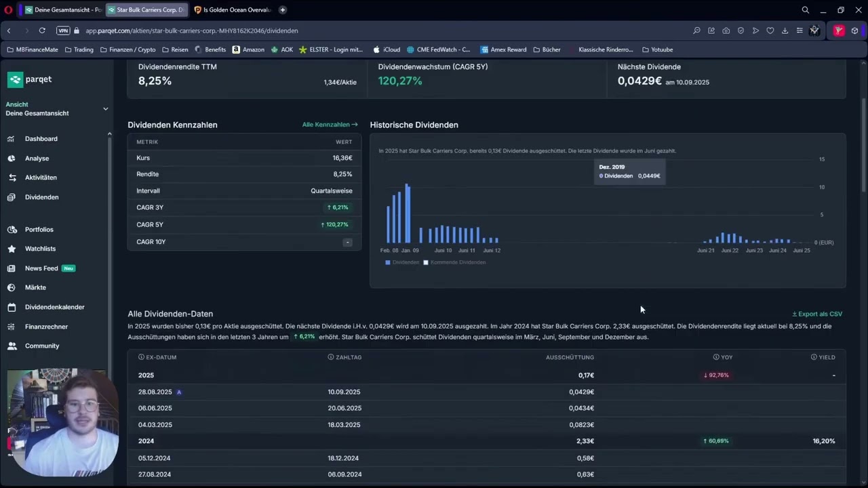The image size is (868, 488).
Task: Reload the page with the refresh icon
Action: click(x=42, y=30)
